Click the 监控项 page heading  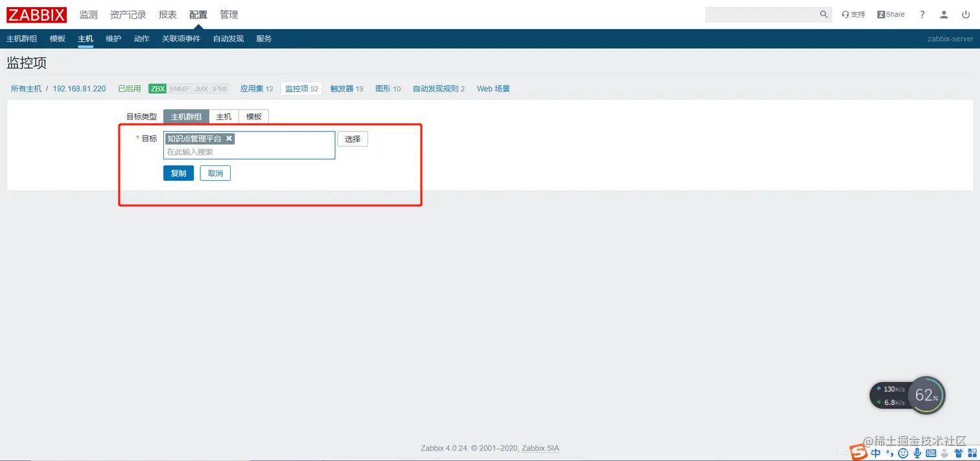[27, 64]
